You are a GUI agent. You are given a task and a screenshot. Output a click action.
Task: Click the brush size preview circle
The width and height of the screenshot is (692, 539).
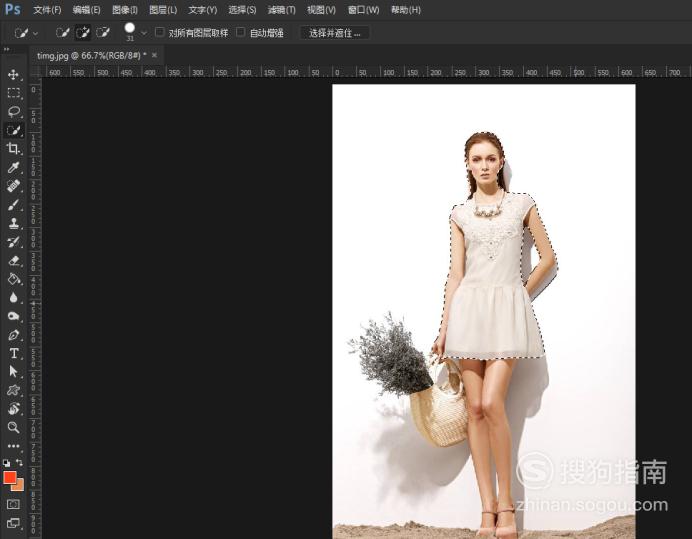tap(130, 28)
